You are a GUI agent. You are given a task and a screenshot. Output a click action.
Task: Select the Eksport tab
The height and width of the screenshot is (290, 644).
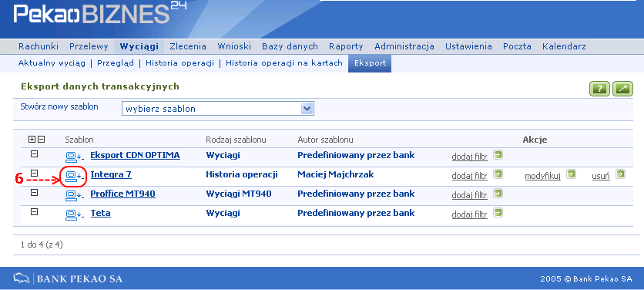tap(370, 63)
